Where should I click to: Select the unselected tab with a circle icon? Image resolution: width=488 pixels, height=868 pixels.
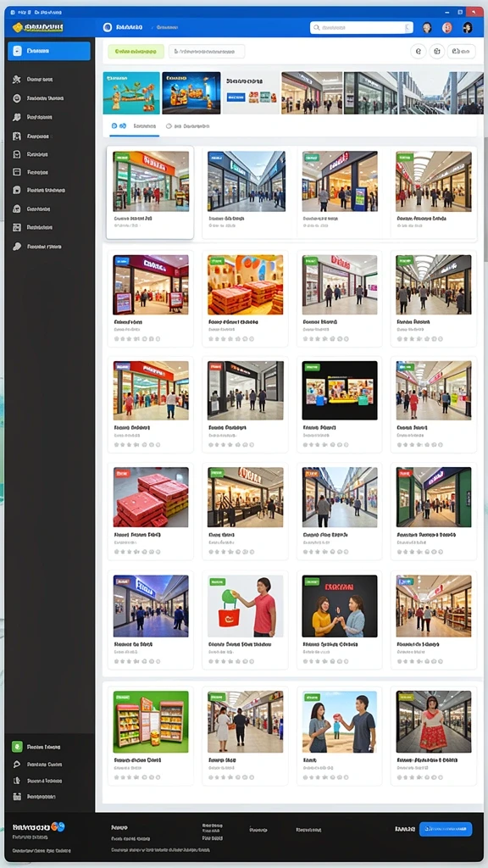point(188,126)
